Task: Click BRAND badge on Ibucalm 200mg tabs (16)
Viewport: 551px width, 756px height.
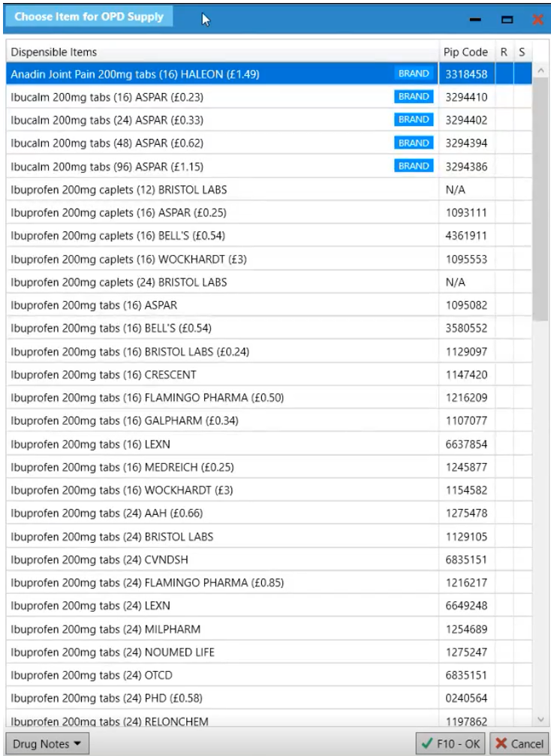Action: click(414, 97)
